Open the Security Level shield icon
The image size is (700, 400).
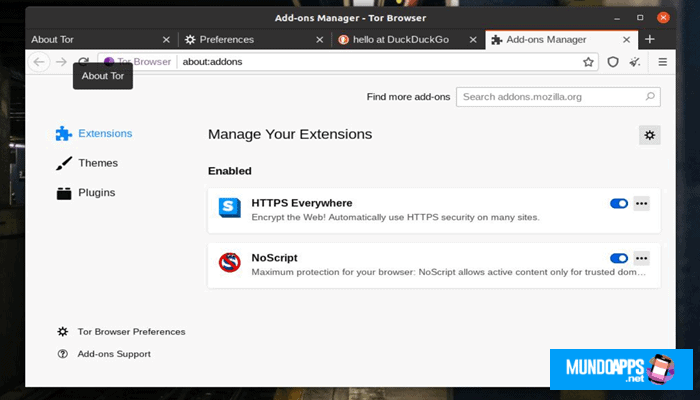[613, 62]
